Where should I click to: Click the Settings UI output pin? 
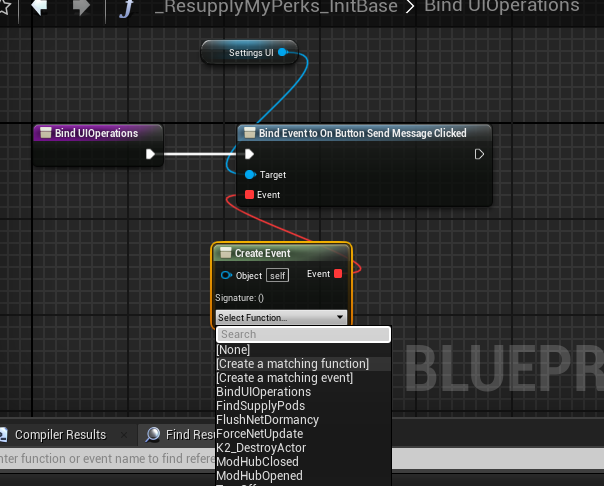click(x=283, y=52)
